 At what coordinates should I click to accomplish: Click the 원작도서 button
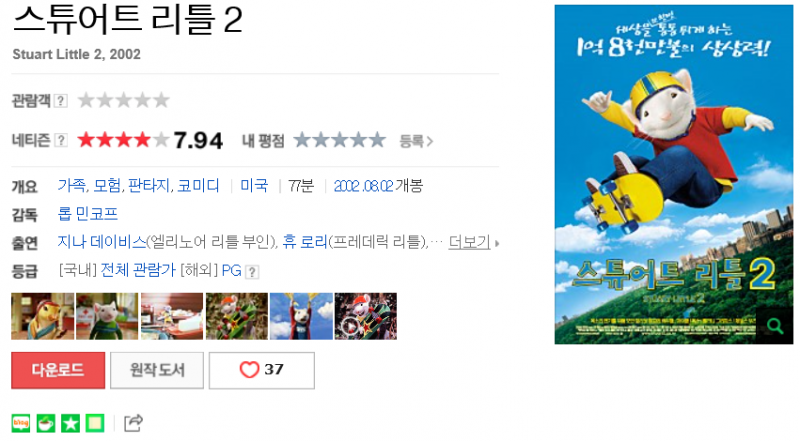pyautogui.click(x=157, y=370)
